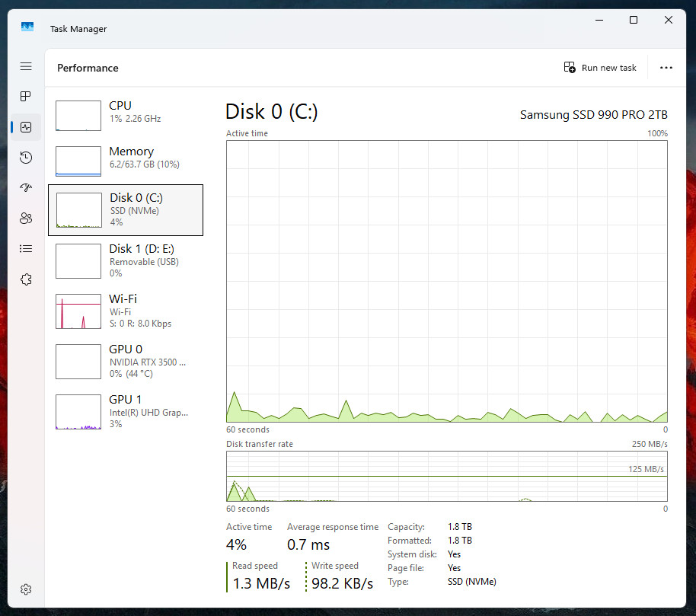Select the CPU performance entry
Screen dimensions: 696x616
click(x=126, y=115)
